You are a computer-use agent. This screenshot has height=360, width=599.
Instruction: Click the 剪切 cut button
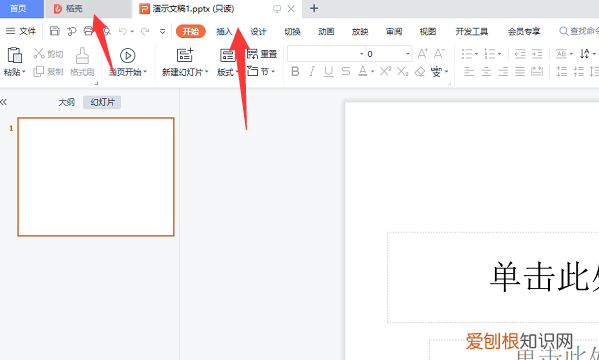coord(48,54)
